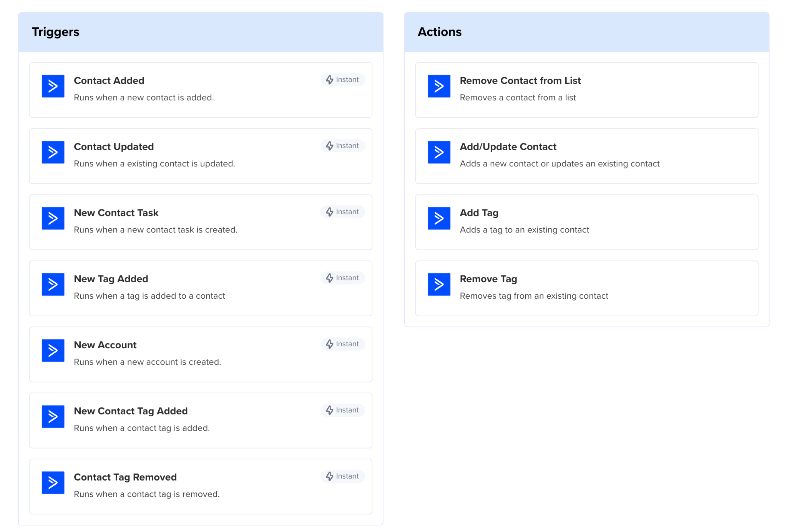Click the Add Tag action icon
This screenshot has width=787, height=532.
439,218
